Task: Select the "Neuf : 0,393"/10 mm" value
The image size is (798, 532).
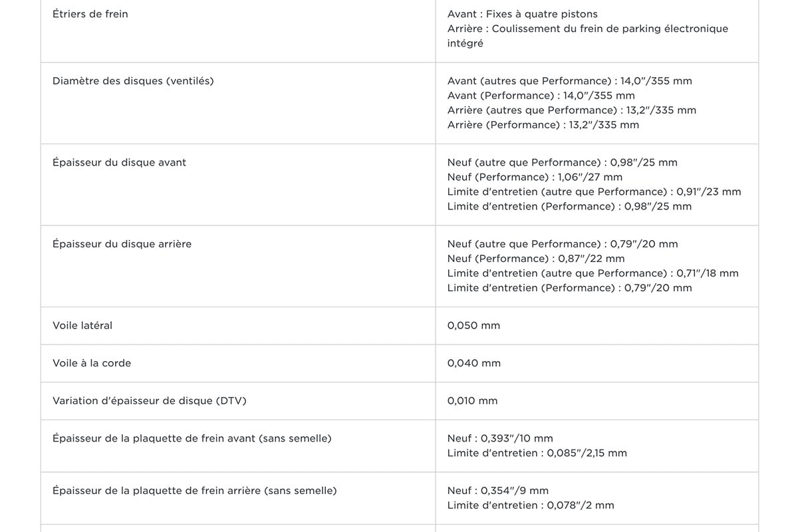Action: click(500, 439)
